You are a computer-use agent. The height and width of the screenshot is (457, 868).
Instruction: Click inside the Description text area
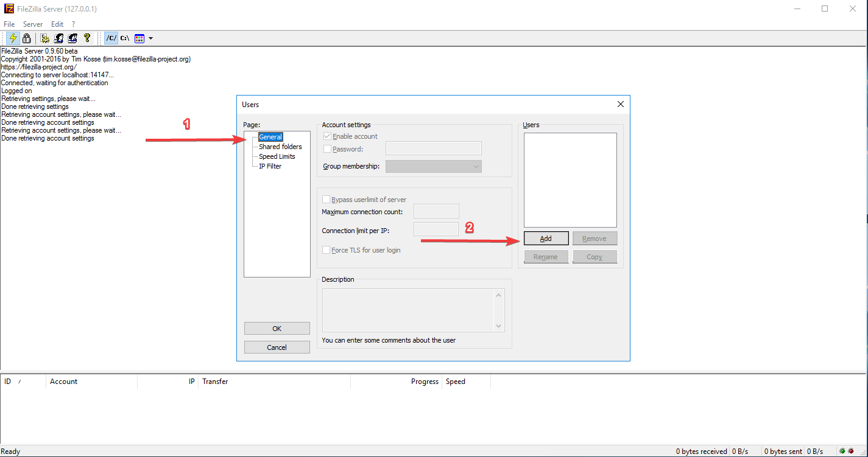coord(408,310)
